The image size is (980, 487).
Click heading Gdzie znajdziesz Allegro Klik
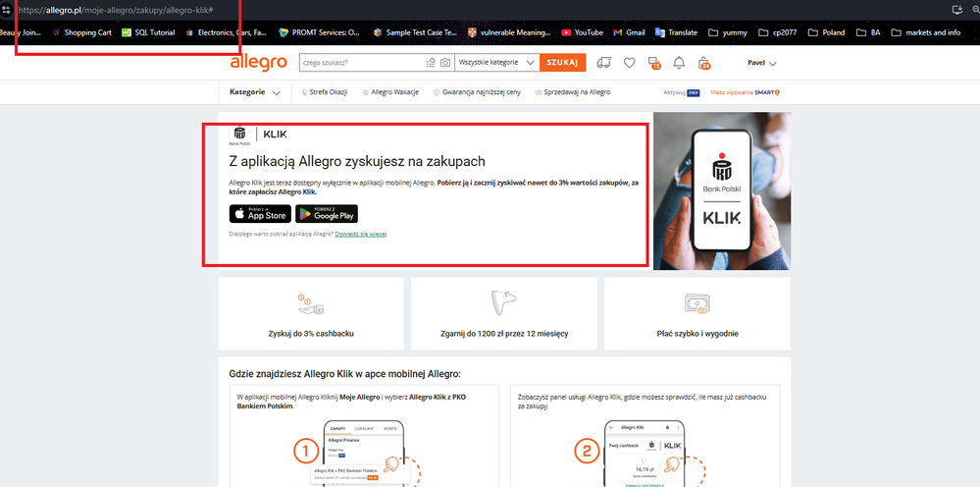pos(345,374)
